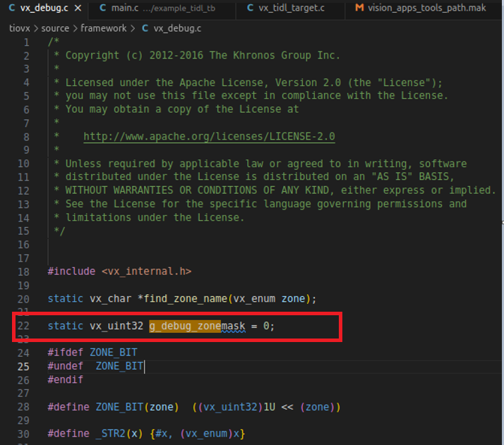Open the source breadcrumb dropdown
504x445 pixels.
55,28
